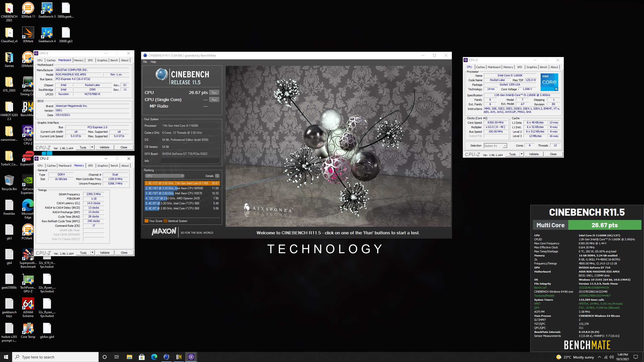Switch to SPD tab in Mainboard CPU-Z window

tap(90, 60)
